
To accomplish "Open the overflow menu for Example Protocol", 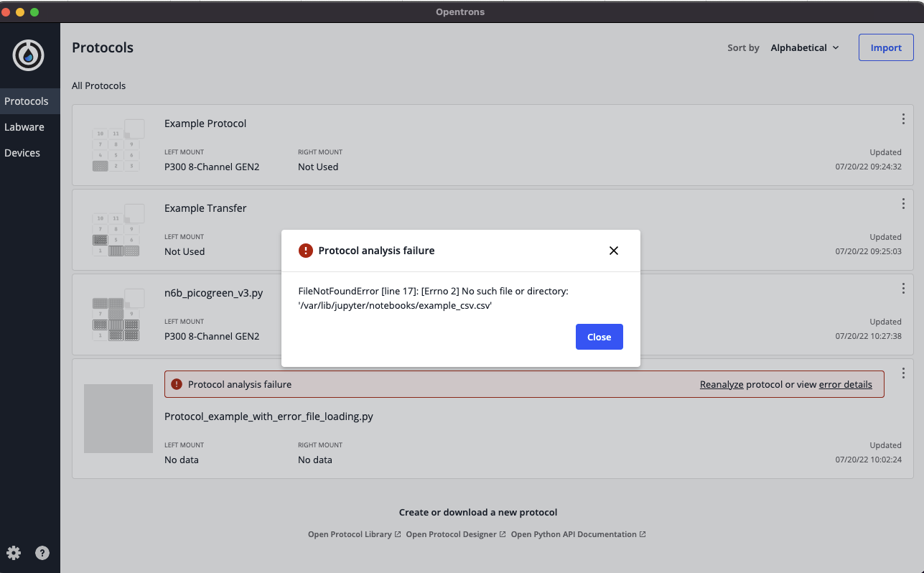I will [903, 119].
